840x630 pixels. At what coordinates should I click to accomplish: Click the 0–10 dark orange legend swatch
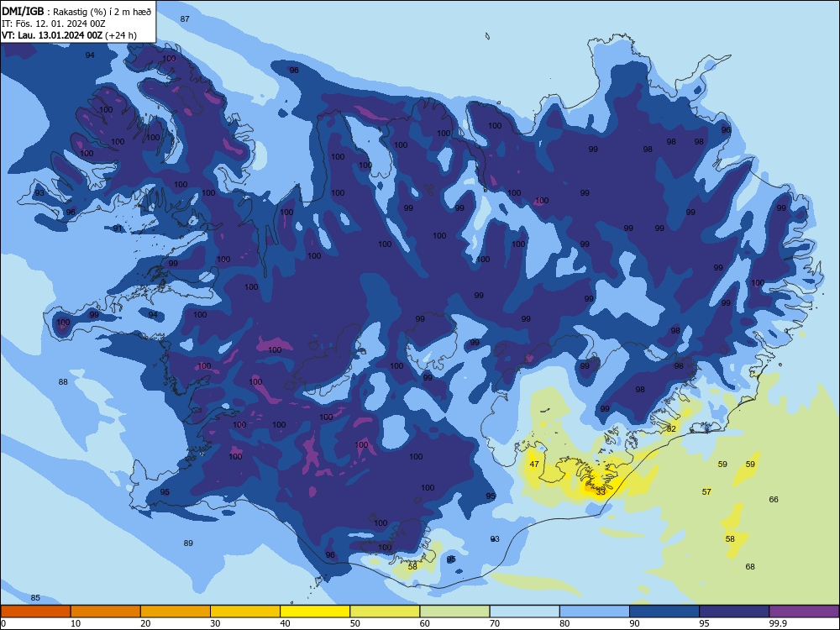tap(35, 612)
